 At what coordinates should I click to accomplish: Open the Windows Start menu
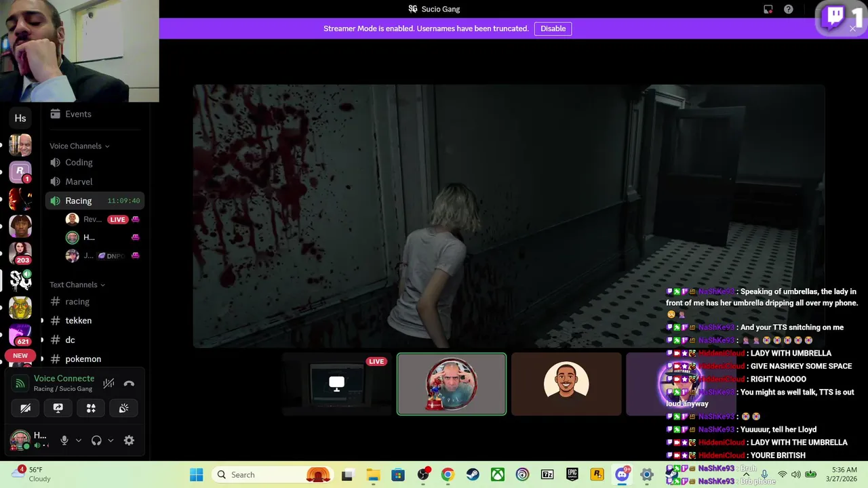pyautogui.click(x=197, y=474)
